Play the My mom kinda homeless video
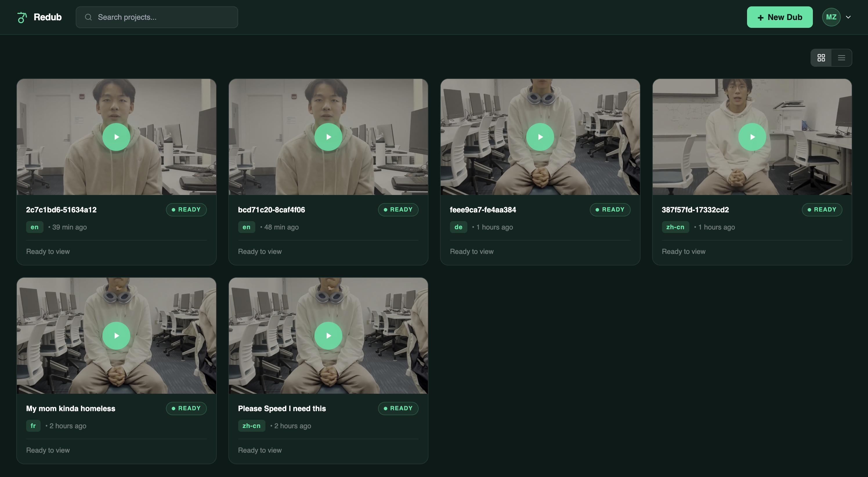The image size is (868, 477). pos(116,335)
